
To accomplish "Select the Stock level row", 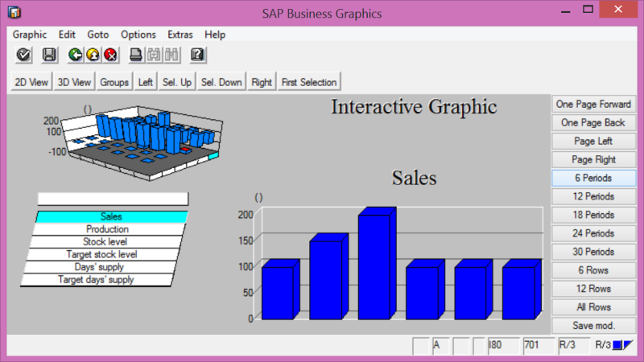I will [105, 242].
